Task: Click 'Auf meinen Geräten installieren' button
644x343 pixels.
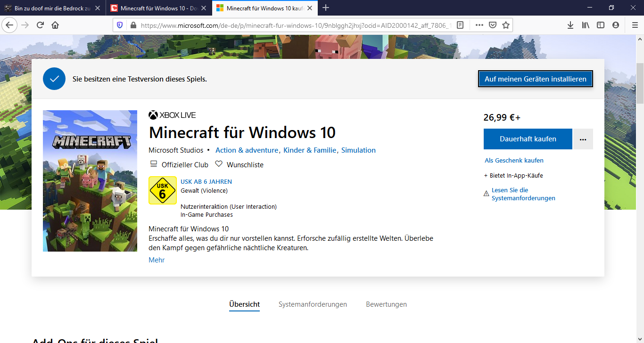Action: (536, 79)
